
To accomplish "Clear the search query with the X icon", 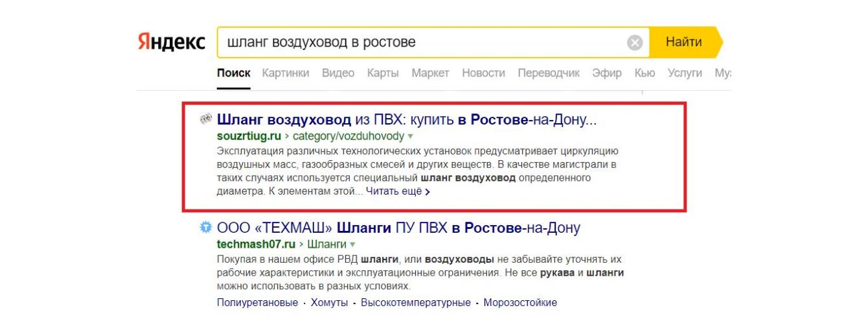I will point(635,43).
